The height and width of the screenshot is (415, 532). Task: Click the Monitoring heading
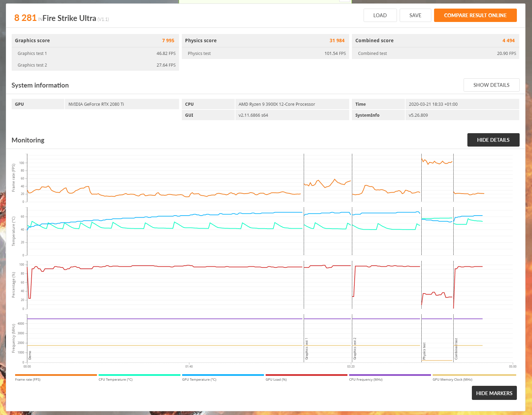[28, 140]
